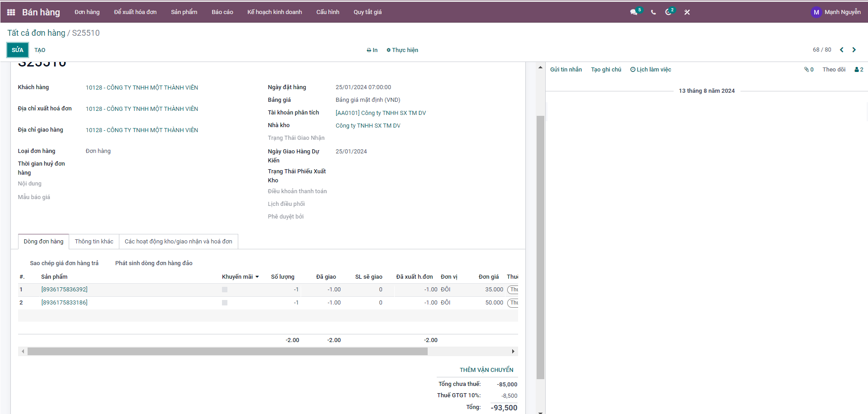Click the SỬA edit button
Viewport: 868px width, 414px height.
[18, 50]
